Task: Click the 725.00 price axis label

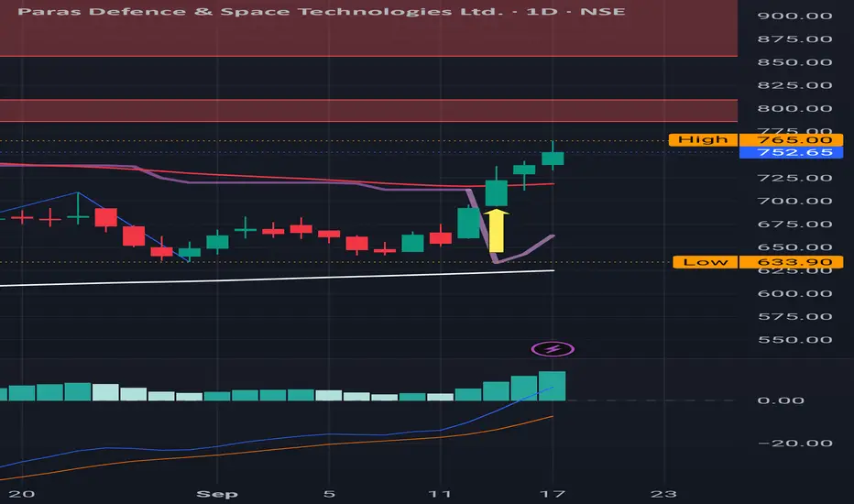Action: pos(794,178)
